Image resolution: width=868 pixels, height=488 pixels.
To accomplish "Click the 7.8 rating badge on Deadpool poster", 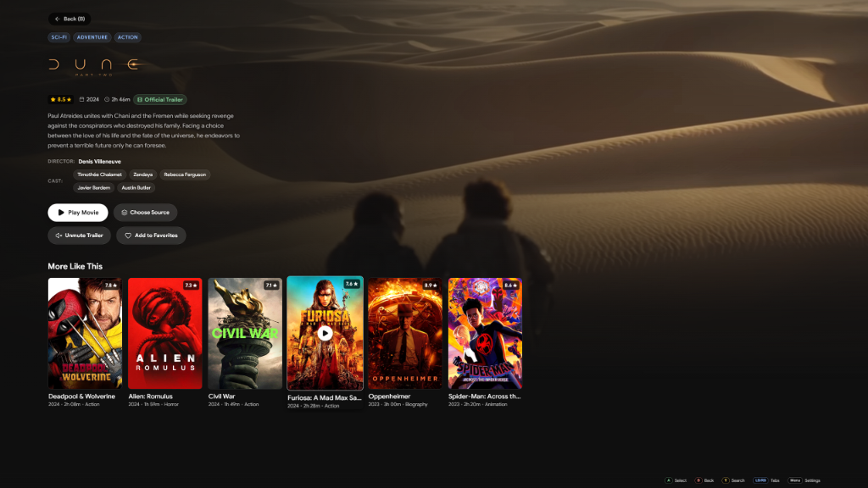I will pyautogui.click(x=111, y=286).
